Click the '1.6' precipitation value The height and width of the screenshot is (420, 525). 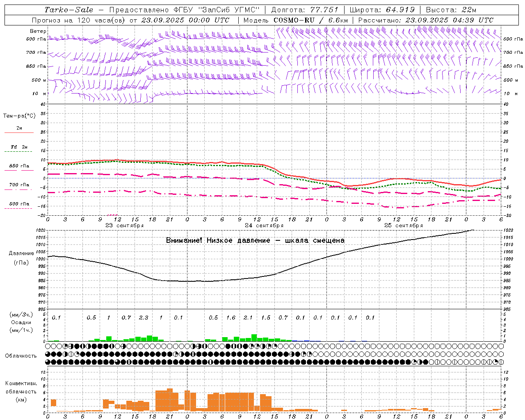click(x=231, y=317)
